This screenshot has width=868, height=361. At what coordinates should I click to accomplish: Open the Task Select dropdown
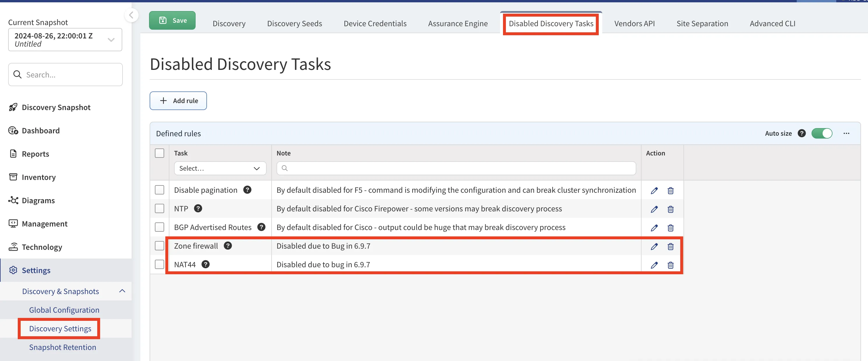point(220,168)
